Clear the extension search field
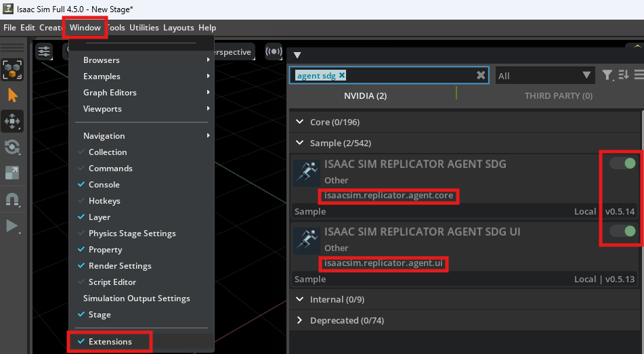644x354 pixels. point(481,75)
